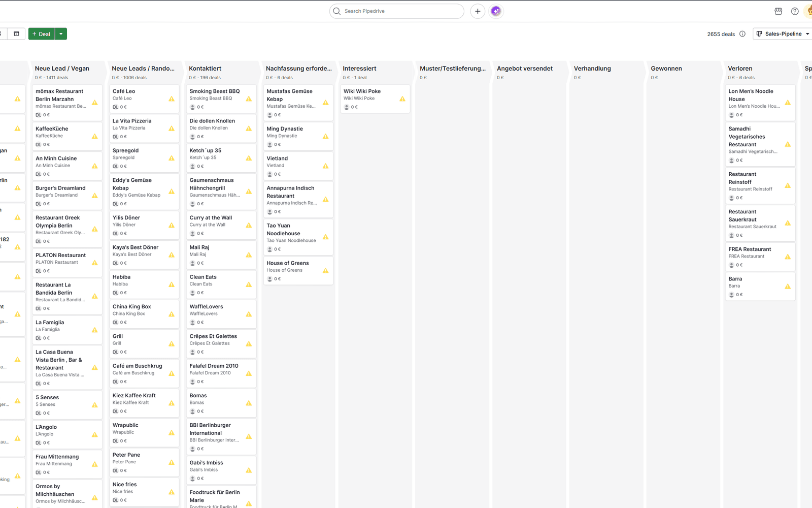
Task: Click warning icon on FREA Restaurant card
Action: pos(788,257)
